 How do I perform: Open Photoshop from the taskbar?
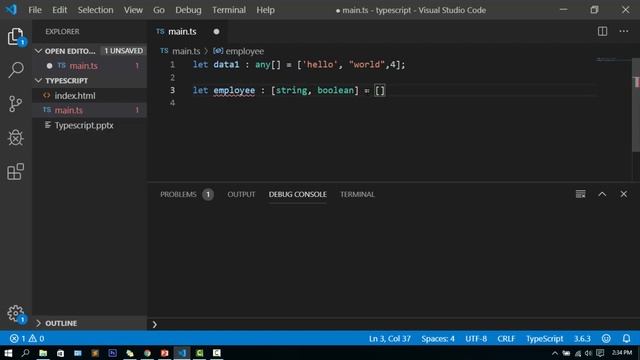113,353
